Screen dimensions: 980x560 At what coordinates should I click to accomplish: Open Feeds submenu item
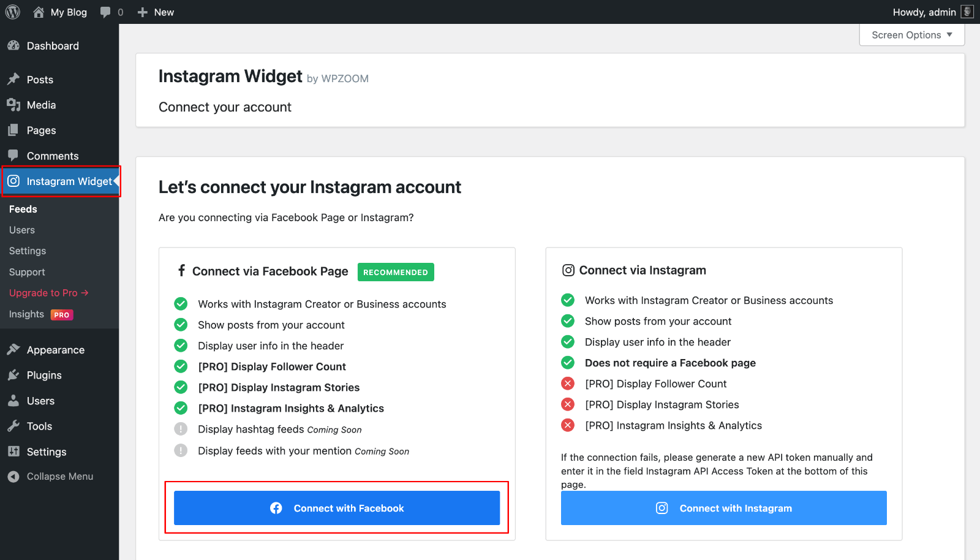click(x=23, y=209)
